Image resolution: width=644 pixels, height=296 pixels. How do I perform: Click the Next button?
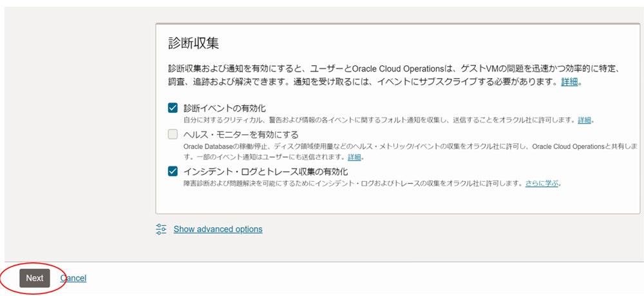[x=35, y=279]
